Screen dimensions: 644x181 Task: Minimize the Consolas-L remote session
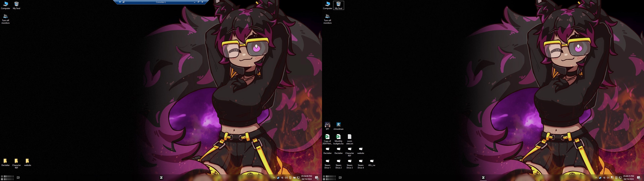195,2
